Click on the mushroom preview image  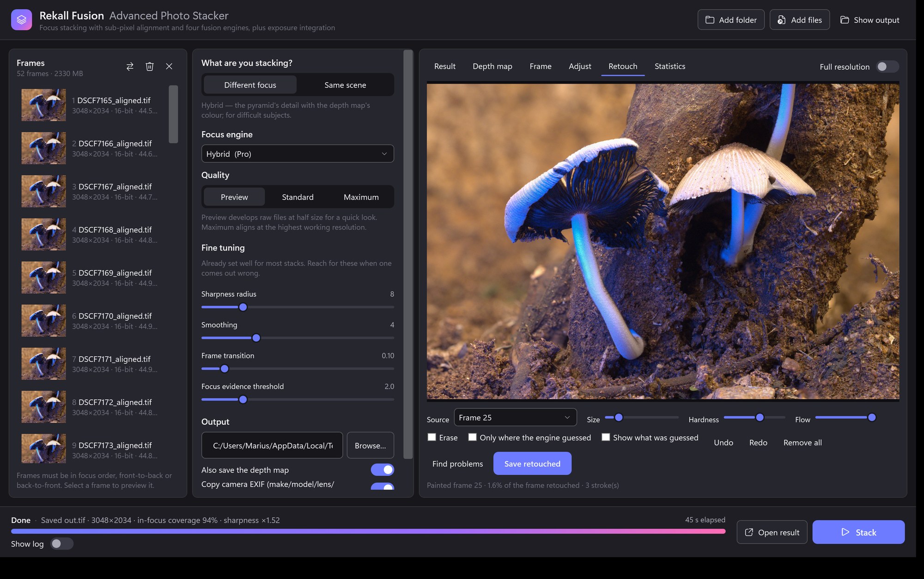(x=663, y=241)
